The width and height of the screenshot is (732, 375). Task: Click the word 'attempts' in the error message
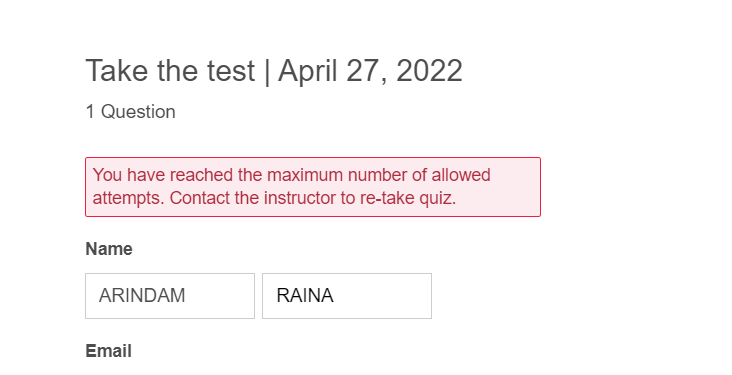(x=128, y=198)
